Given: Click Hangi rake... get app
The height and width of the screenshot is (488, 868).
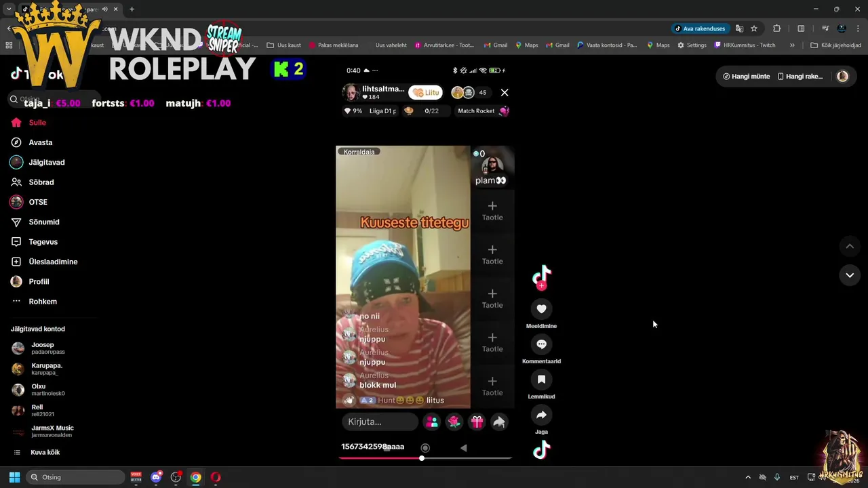Looking at the screenshot, I should pos(800,77).
